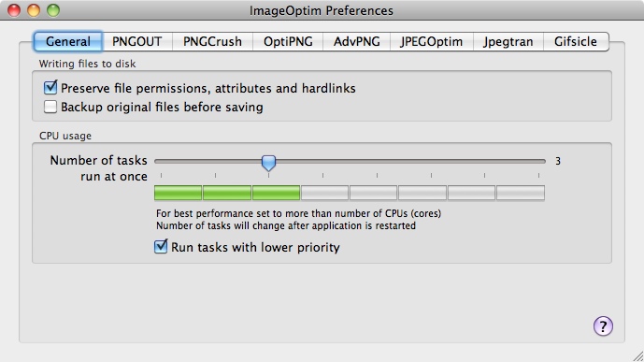The width and height of the screenshot is (644, 362).
Task: Click the first green CPU usage bar segment
Action: click(178, 193)
